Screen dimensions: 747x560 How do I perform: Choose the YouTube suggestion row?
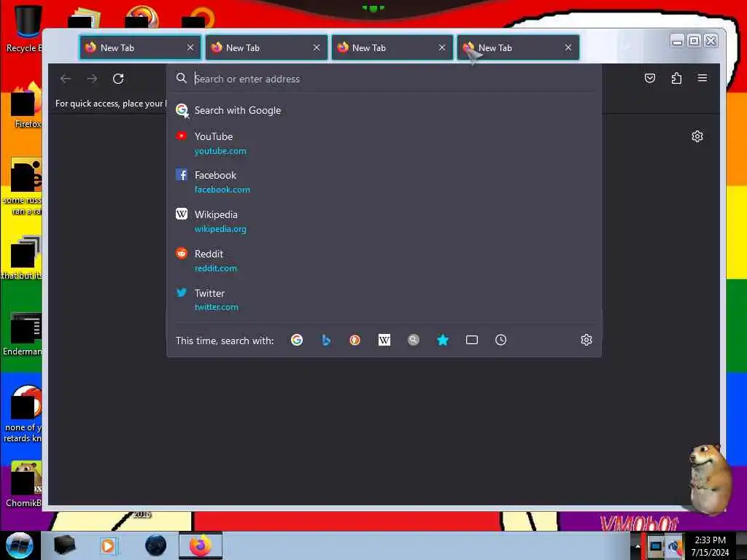(x=384, y=144)
